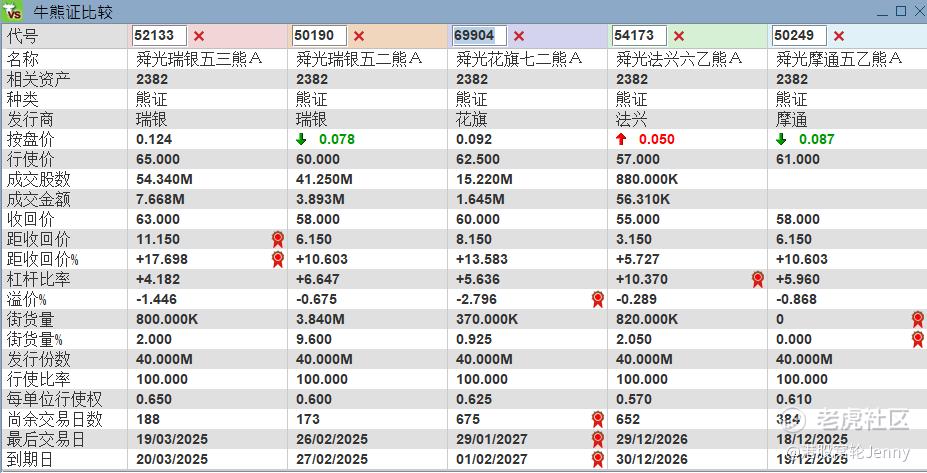Click the 最后交易日 row label
The image size is (927, 473).
(46, 439)
